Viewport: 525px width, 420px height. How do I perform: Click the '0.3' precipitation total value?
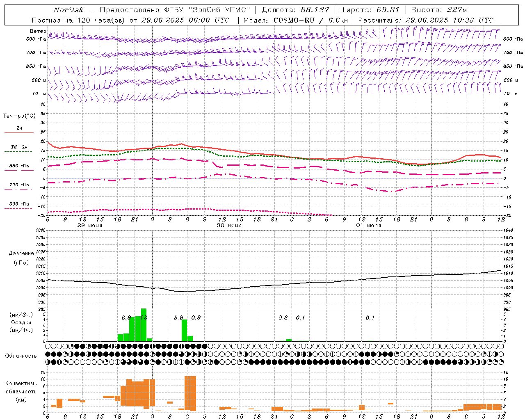point(283,318)
